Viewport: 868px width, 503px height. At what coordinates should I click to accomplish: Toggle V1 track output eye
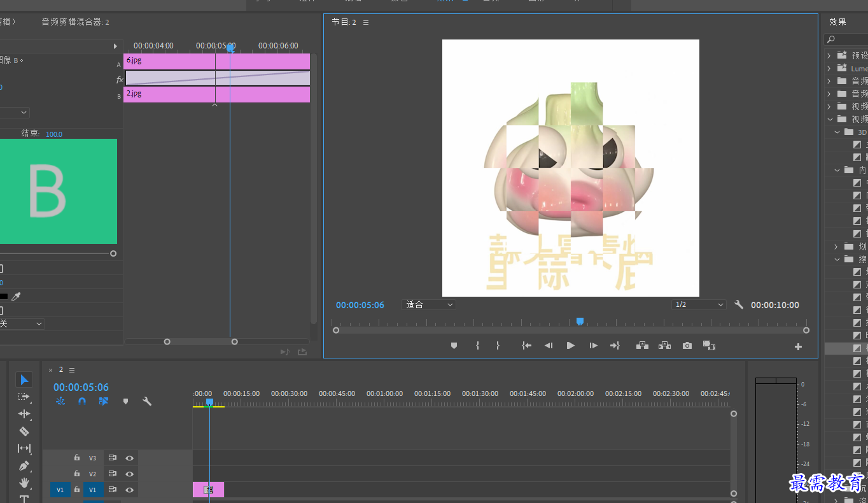pos(130,490)
